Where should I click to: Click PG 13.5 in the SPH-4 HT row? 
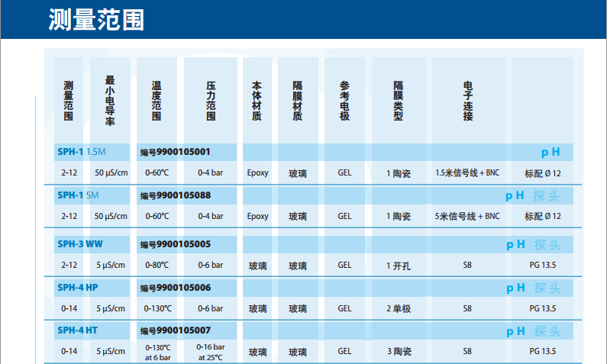click(543, 351)
